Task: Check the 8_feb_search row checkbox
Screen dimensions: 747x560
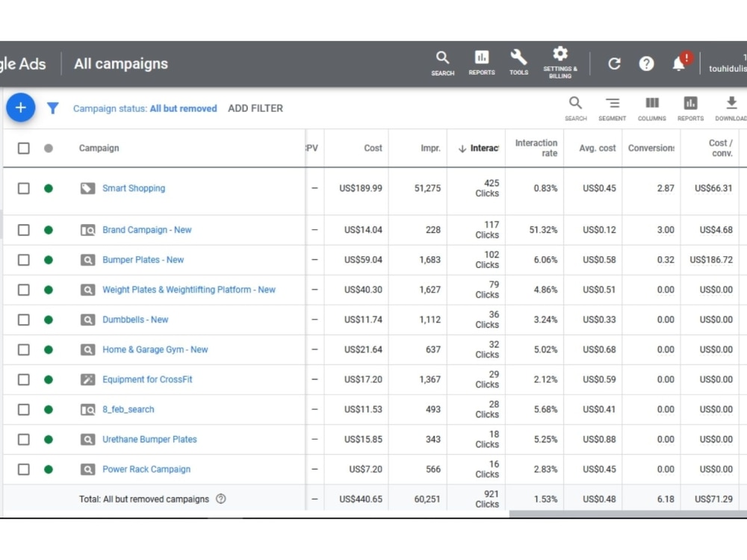Action: point(23,409)
